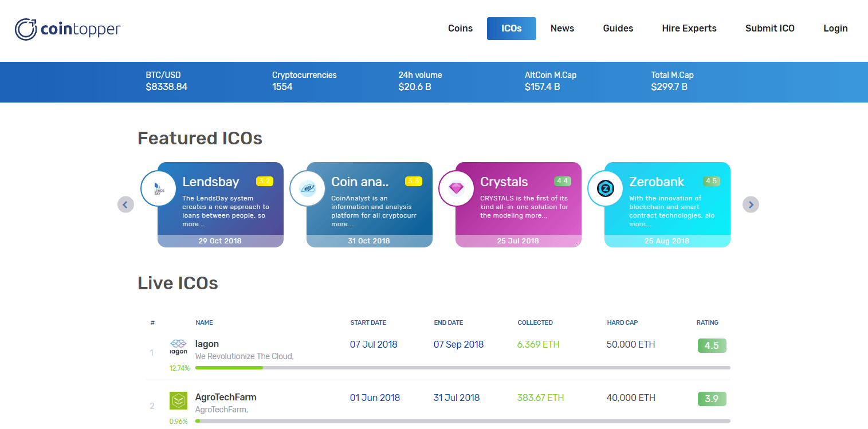Screen dimensions: 868x429
Task: Click the highlighted ICOs tab
Action: point(511,28)
